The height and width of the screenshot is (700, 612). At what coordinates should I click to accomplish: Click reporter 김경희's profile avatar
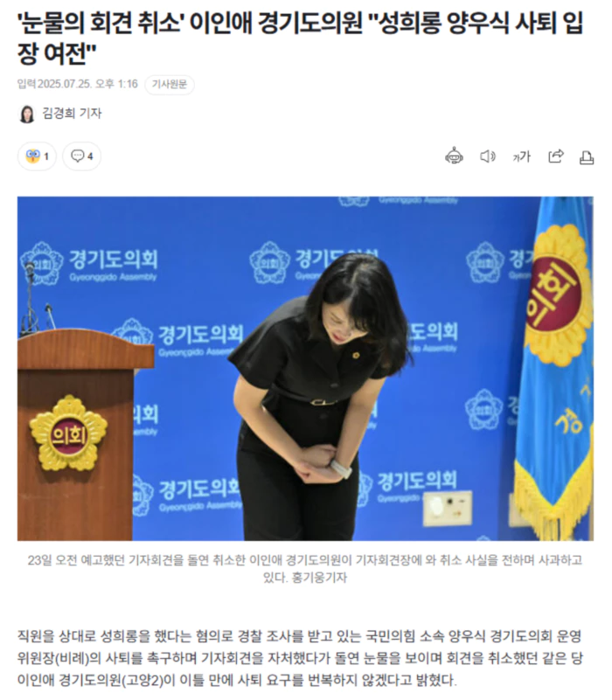tap(27, 114)
